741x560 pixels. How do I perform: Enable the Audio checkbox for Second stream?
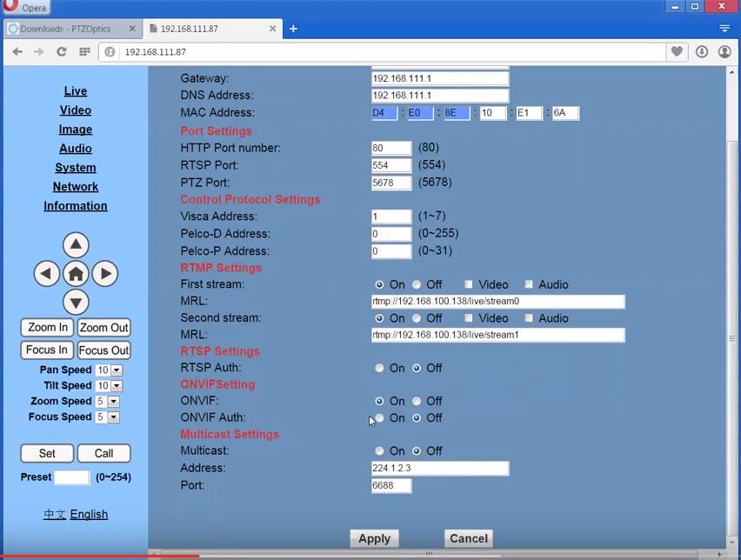click(528, 317)
